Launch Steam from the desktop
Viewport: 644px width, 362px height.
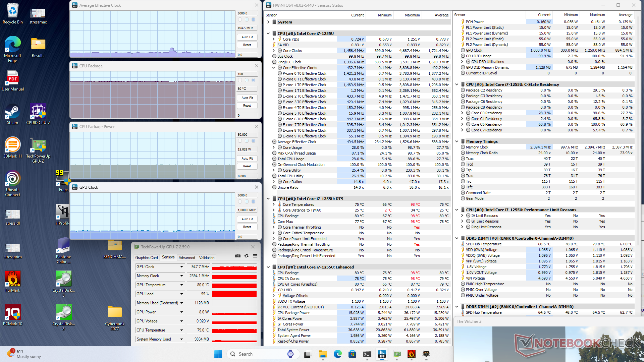(12, 114)
